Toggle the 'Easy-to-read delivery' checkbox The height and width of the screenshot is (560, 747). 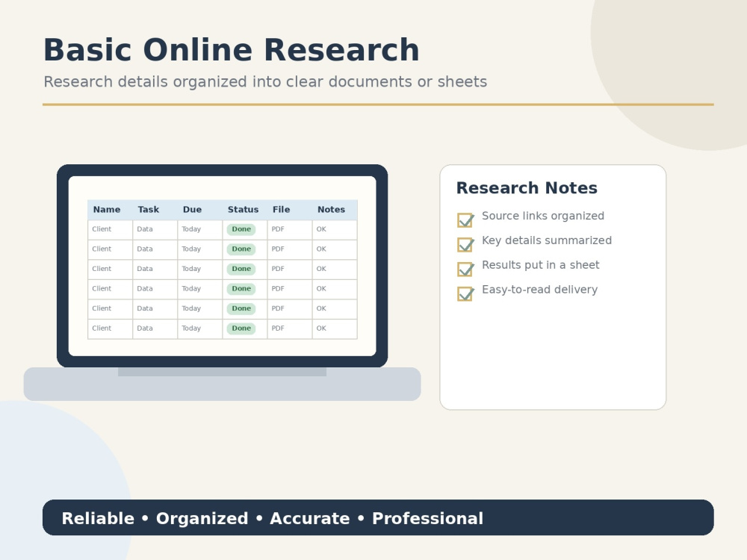click(465, 294)
